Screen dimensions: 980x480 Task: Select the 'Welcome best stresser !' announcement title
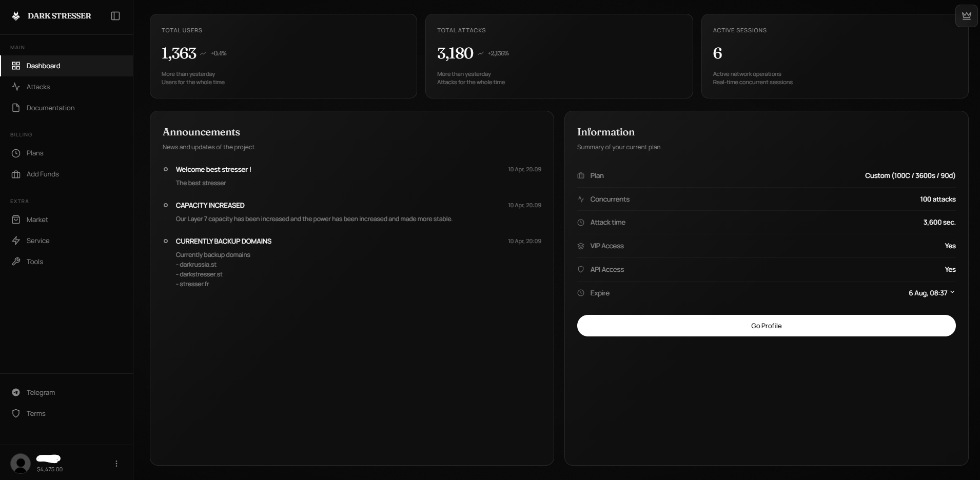click(213, 169)
